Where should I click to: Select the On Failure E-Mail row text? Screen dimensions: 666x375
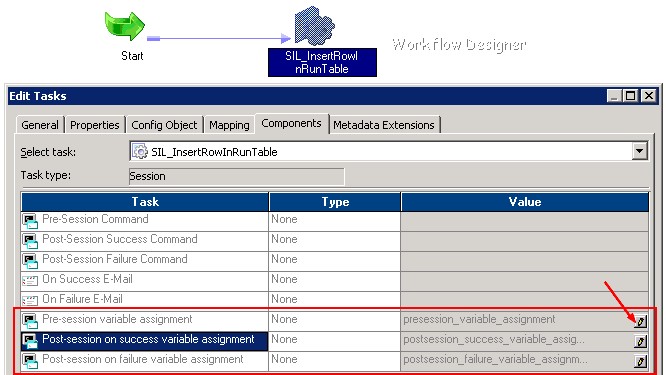pyautogui.click(x=82, y=299)
